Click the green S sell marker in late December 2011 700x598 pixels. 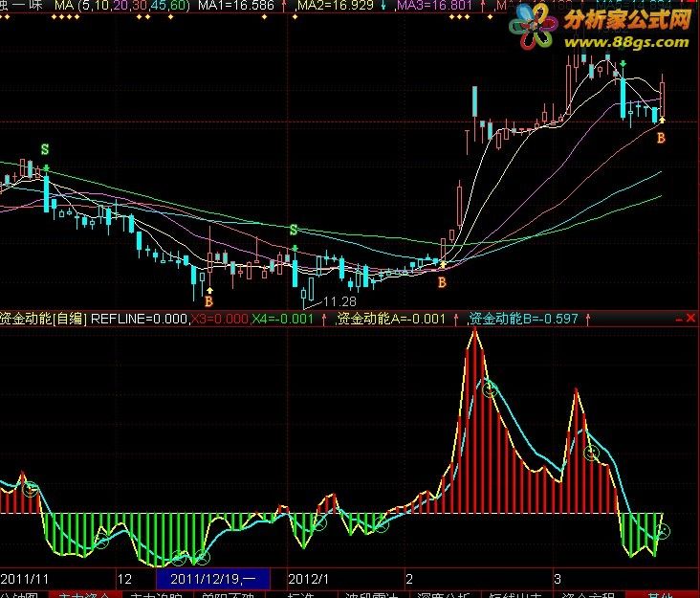point(294,230)
